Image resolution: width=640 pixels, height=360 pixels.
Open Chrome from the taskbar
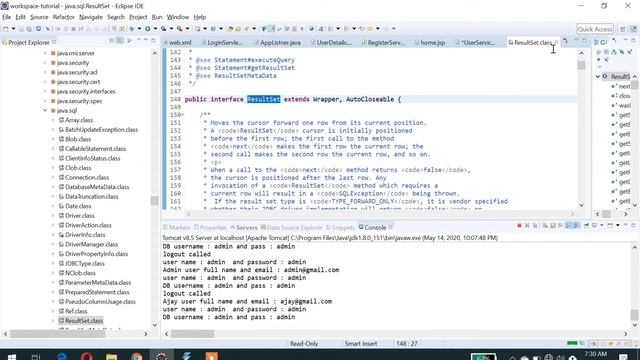click(137, 356)
